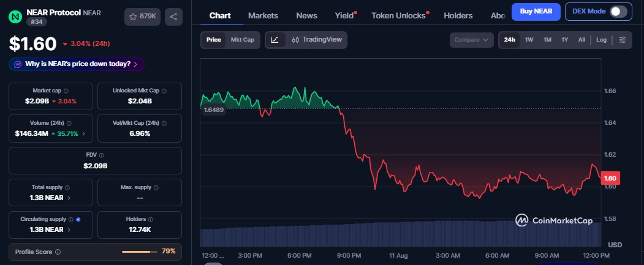The image size is (644, 265).
Task: Click the Buy NEAR button
Action: 536,12
